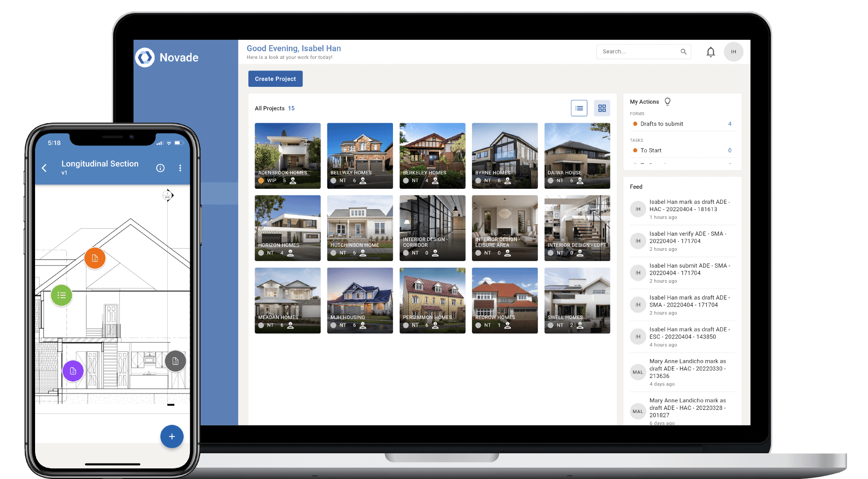Open feed item Isabel Han submit ADE - SMA
Viewport: 868px width, 479px height.
682,273
